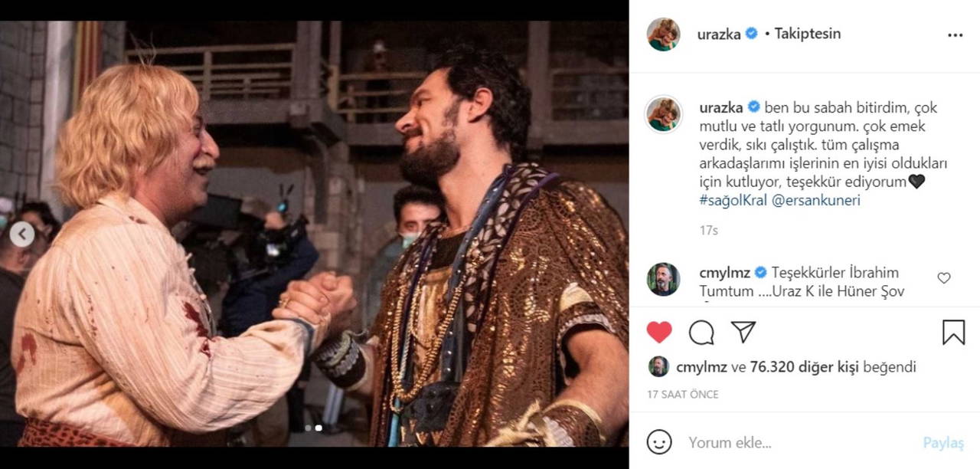Share post via paper plane icon
The height and width of the screenshot is (469, 980).
click(743, 332)
